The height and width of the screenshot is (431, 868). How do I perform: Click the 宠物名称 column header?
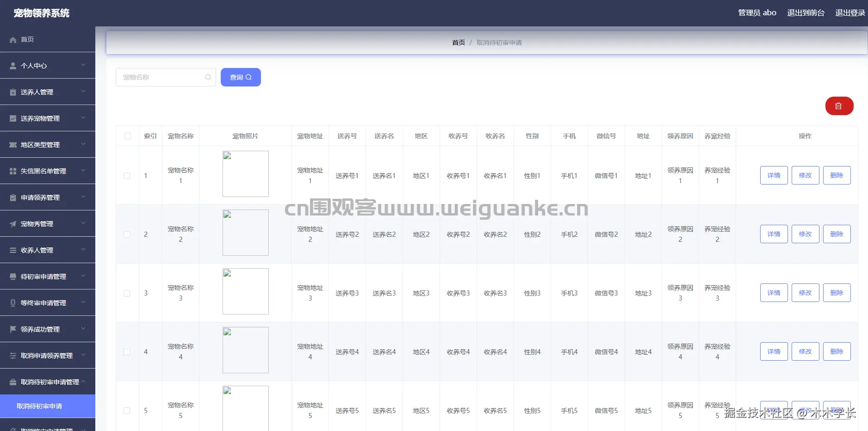click(x=180, y=136)
